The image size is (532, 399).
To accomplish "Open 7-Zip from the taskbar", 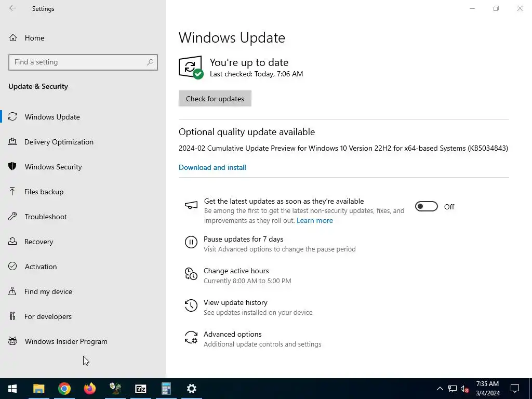I will coord(140,389).
